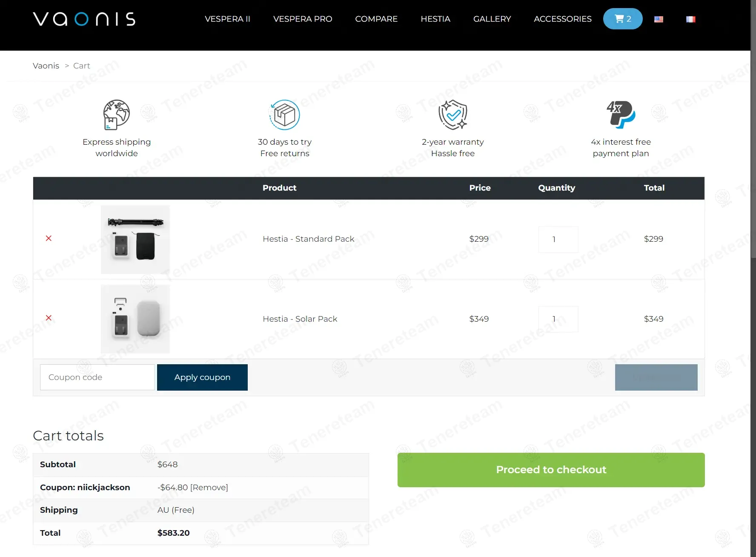Edit quantity for Hestia - Solar Pack
756x557 pixels.
(x=558, y=319)
